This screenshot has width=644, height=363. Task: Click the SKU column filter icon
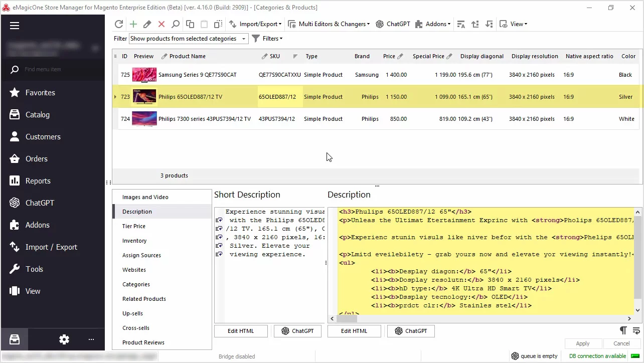pos(295,56)
